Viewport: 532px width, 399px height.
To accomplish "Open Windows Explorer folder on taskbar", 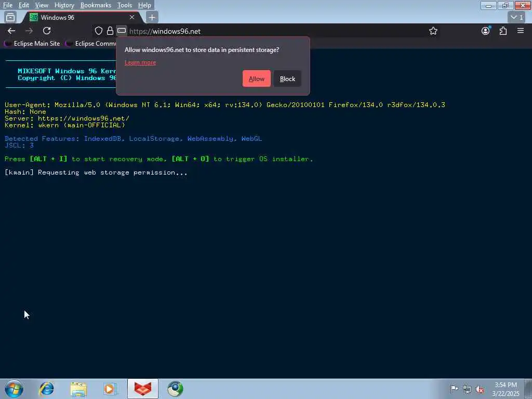I will click(x=79, y=389).
